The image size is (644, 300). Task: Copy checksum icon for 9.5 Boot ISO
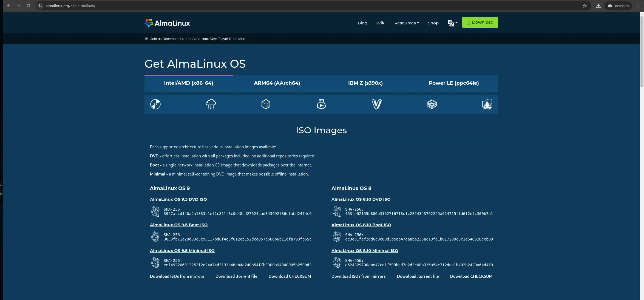click(x=155, y=237)
